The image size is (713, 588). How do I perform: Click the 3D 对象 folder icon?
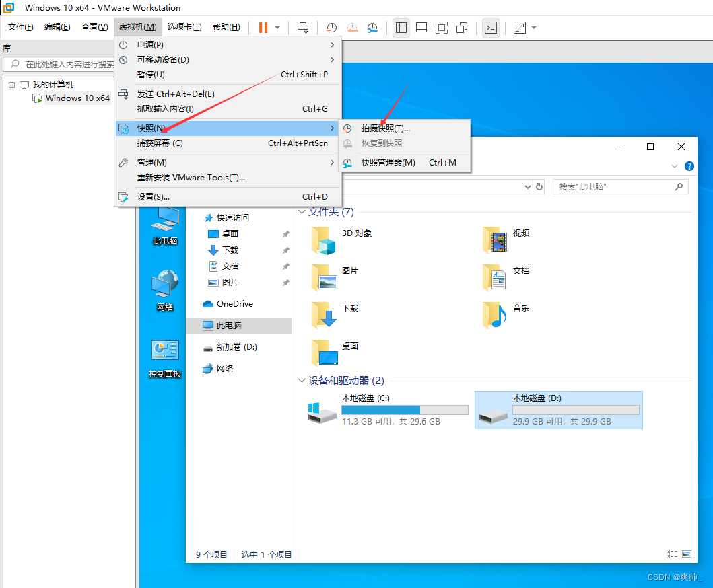[324, 240]
